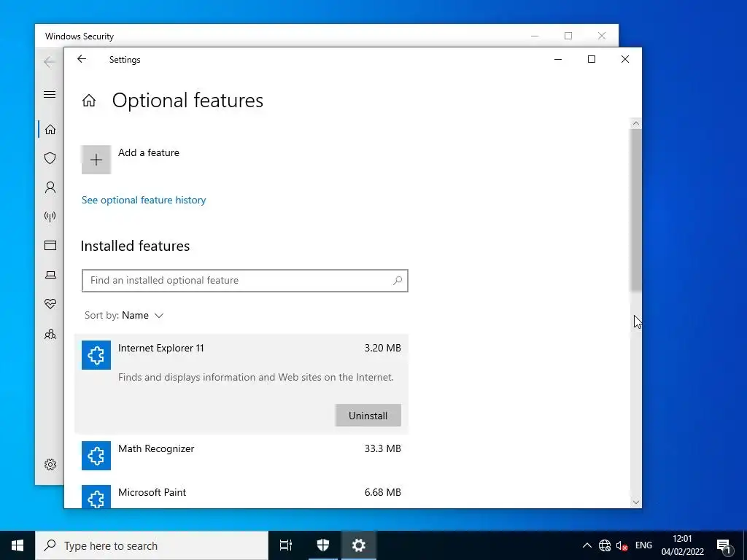Close the Windows Security window
Screen dimensions: 747x560
click(602, 36)
